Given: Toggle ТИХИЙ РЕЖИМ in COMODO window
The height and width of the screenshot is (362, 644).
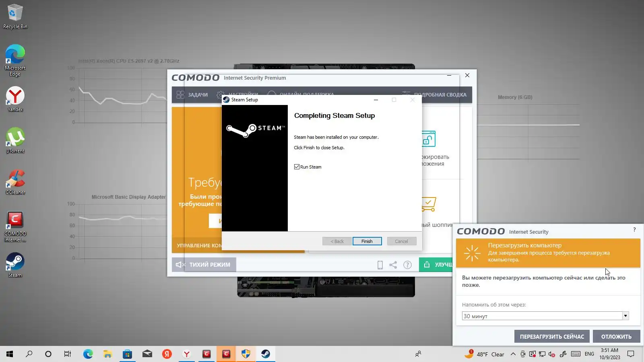Looking at the screenshot, I should 204,265.
